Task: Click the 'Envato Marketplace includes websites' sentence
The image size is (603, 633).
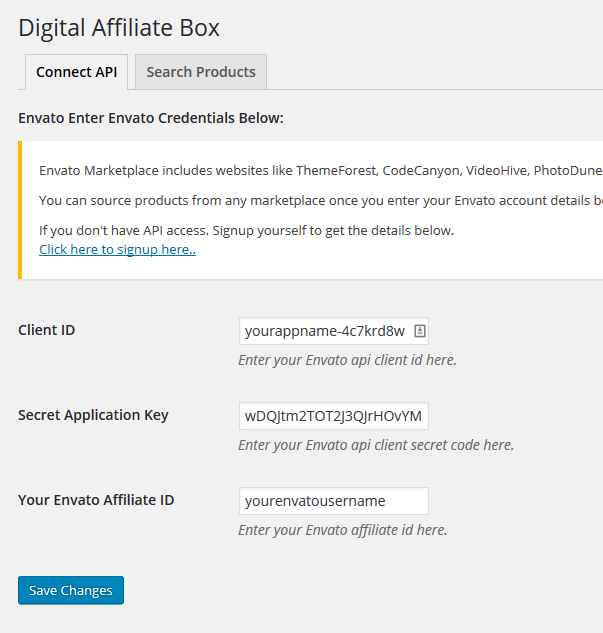Action: (321, 171)
